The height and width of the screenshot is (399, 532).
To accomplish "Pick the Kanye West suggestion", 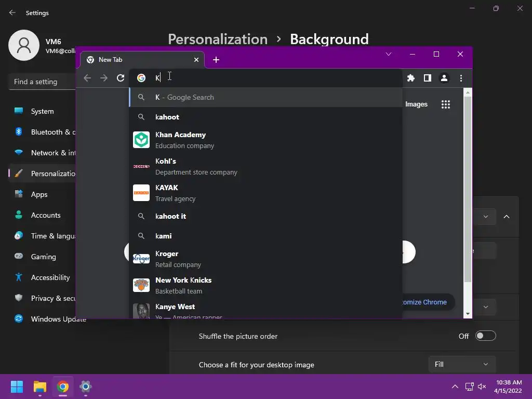I will [x=265, y=310].
